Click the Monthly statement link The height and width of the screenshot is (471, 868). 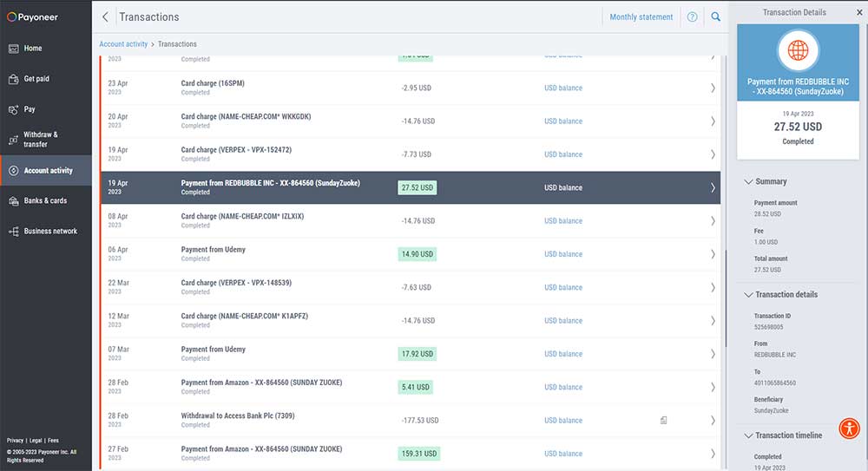coord(641,17)
